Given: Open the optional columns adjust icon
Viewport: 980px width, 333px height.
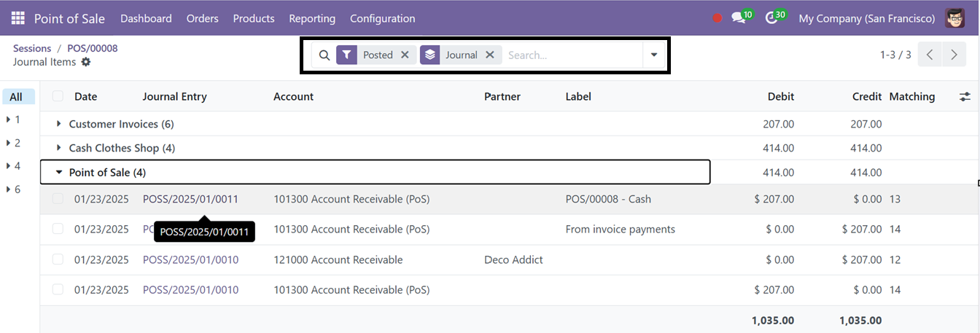Looking at the screenshot, I should coord(965,96).
